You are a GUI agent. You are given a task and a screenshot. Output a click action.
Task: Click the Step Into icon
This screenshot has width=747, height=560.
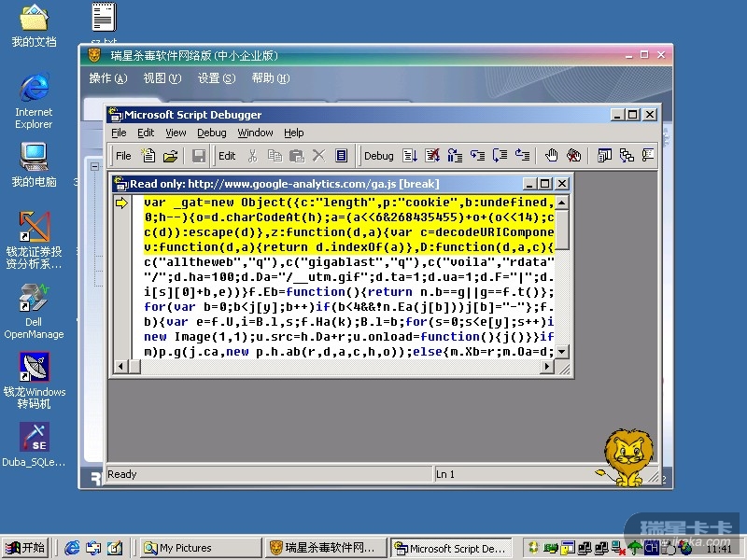pyautogui.click(x=477, y=156)
